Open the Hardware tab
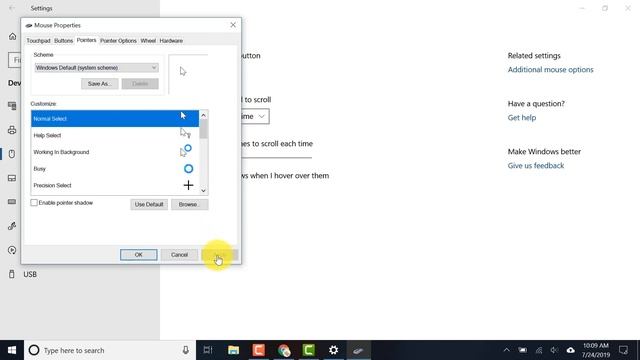 tap(171, 41)
